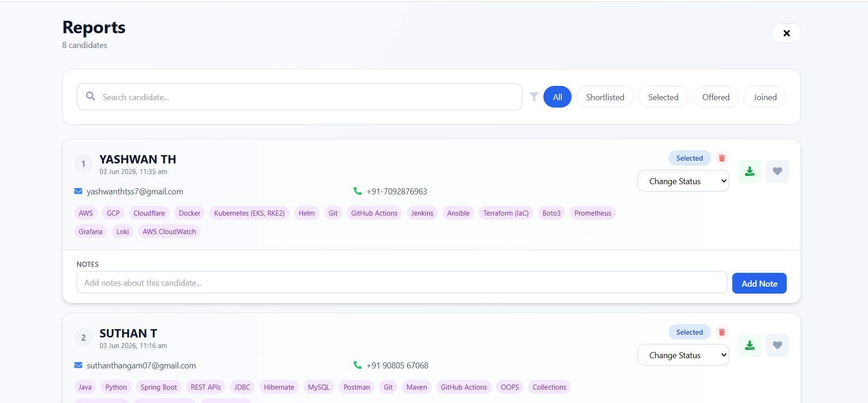Click the candidate name SUTHAN T
Screen dimensions: 868x403
tap(128, 333)
